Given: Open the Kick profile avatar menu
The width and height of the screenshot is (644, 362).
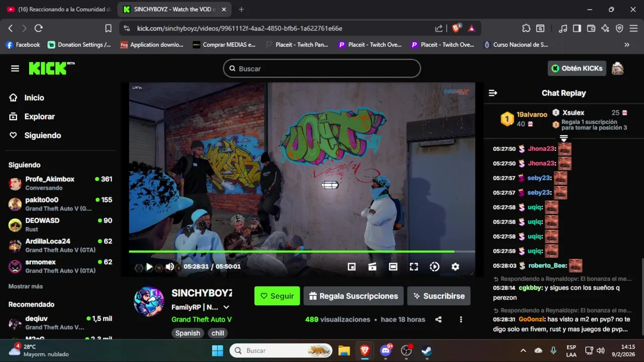Looking at the screenshot, I should coord(617,68).
